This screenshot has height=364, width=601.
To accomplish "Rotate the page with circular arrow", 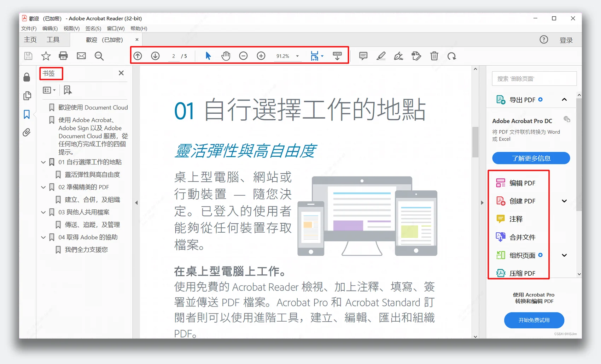I will (x=452, y=56).
